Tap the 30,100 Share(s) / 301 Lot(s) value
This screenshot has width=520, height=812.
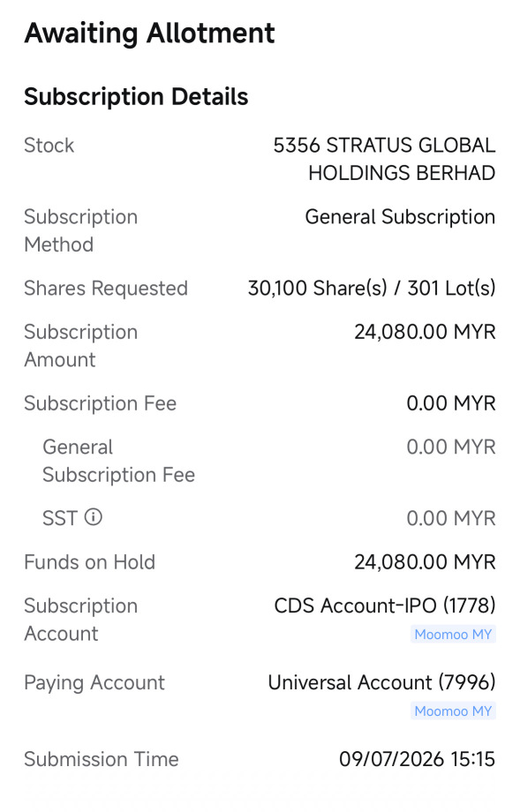coord(372,288)
